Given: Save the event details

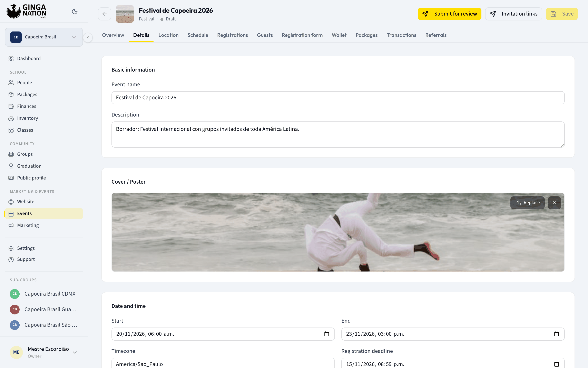Looking at the screenshot, I should (x=561, y=14).
